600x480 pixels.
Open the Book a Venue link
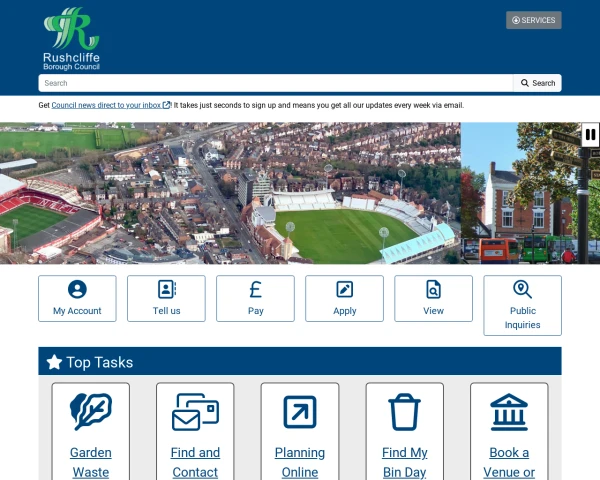[509, 462]
